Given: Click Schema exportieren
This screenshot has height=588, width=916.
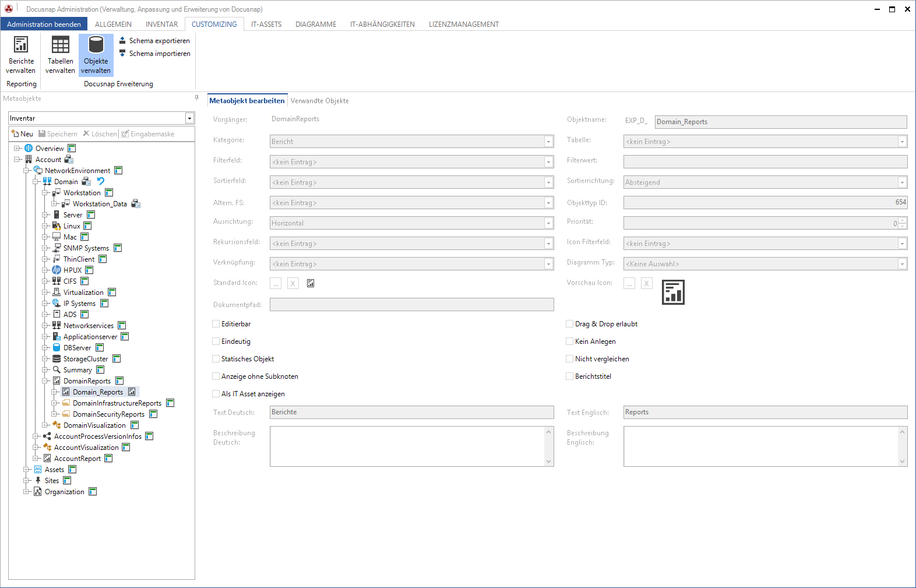Looking at the screenshot, I should pyautogui.click(x=154, y=41).
